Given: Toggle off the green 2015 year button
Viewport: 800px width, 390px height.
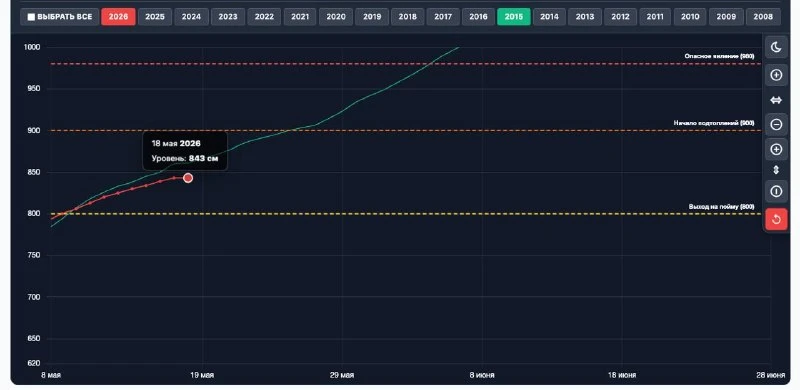Looking at the screenshot, I should (514, 17).
